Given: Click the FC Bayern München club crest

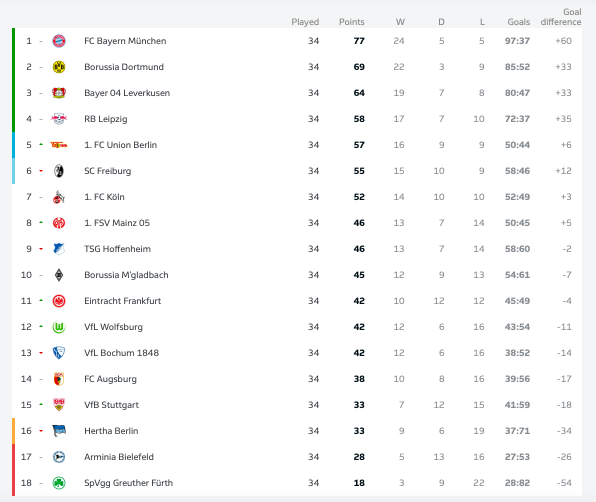Looking at the screenshot, I should (x=59, y=41).
